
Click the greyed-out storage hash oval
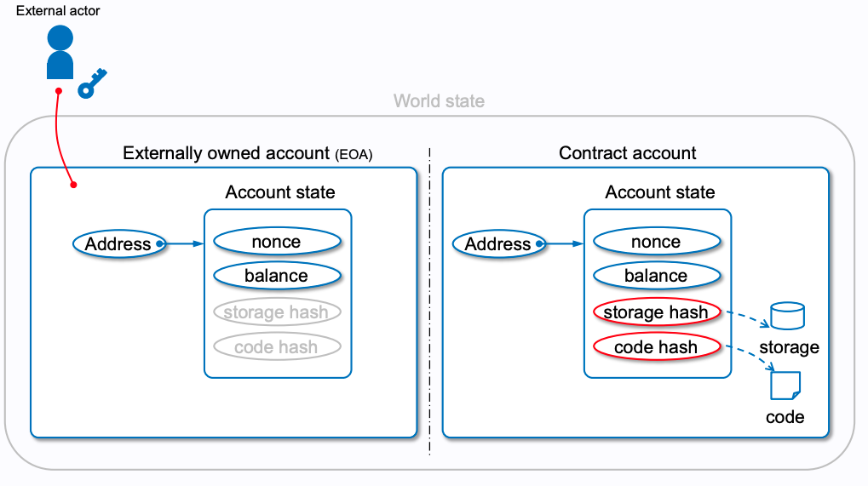[277, 312]
